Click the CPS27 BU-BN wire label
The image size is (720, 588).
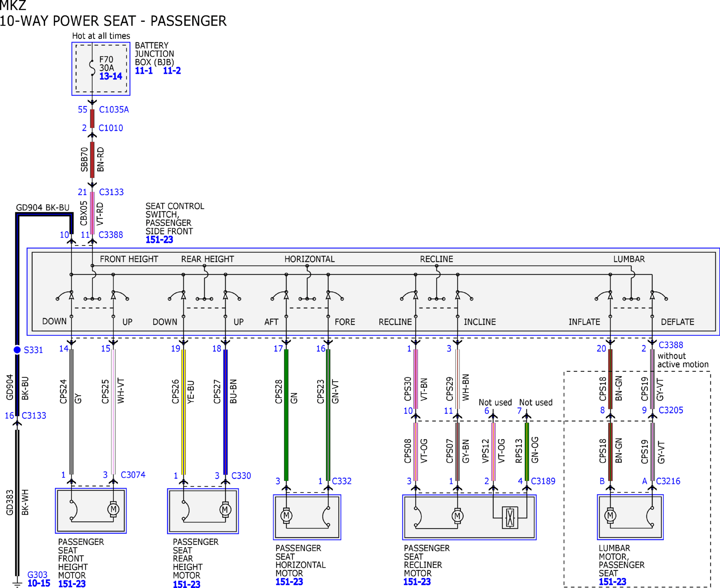225,392
